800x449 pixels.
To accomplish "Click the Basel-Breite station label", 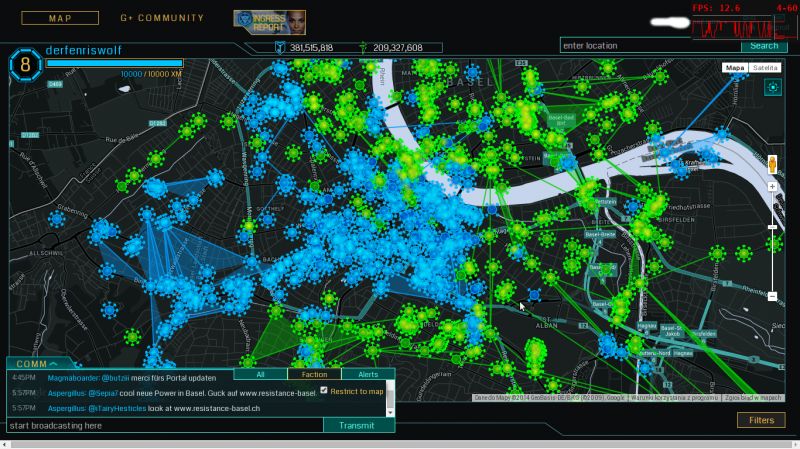I will (600, 234).
